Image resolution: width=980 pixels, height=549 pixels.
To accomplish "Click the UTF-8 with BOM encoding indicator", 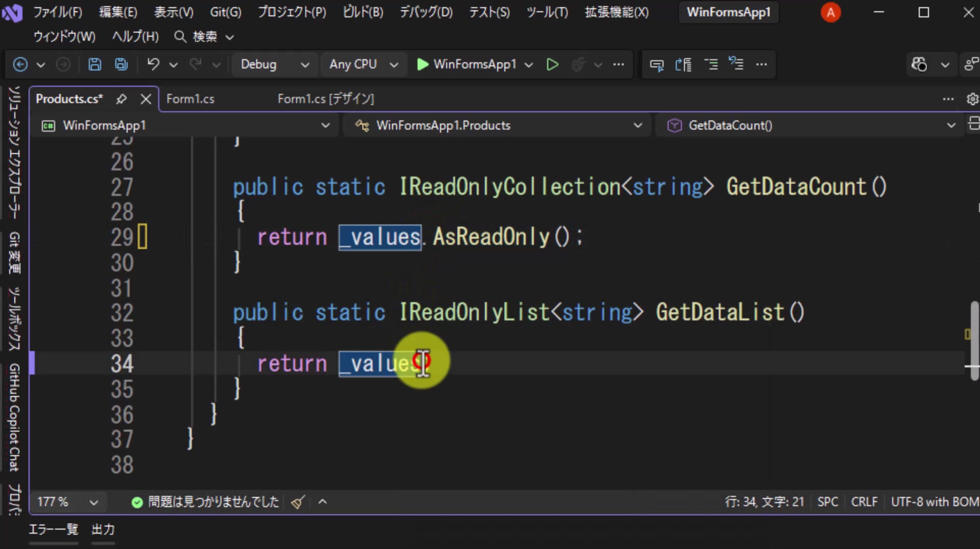I will tap(935, 502).
